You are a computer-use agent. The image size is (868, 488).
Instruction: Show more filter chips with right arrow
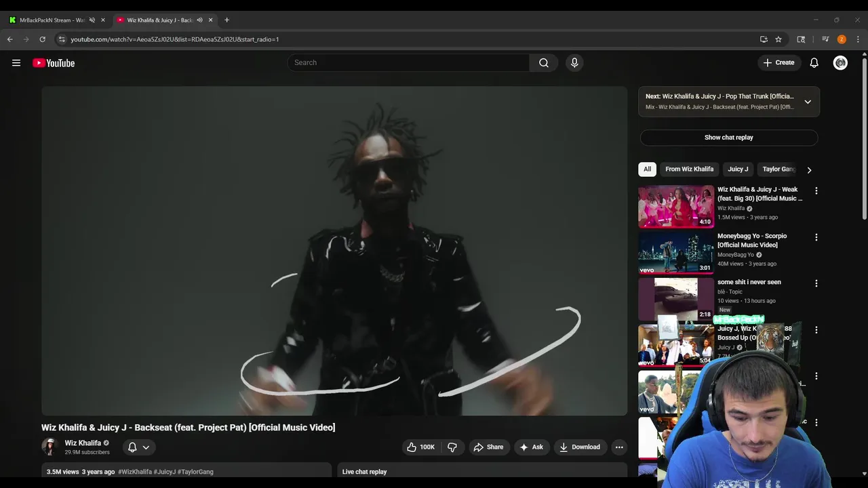coord(809,170)
